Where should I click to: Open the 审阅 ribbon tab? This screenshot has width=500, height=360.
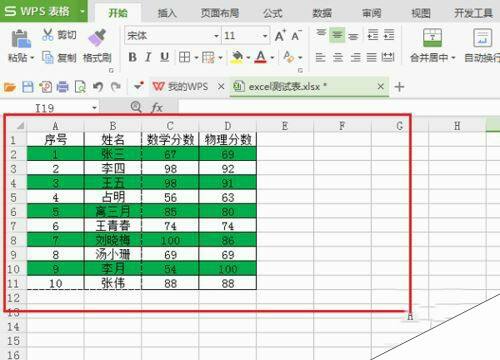(372, 13)
